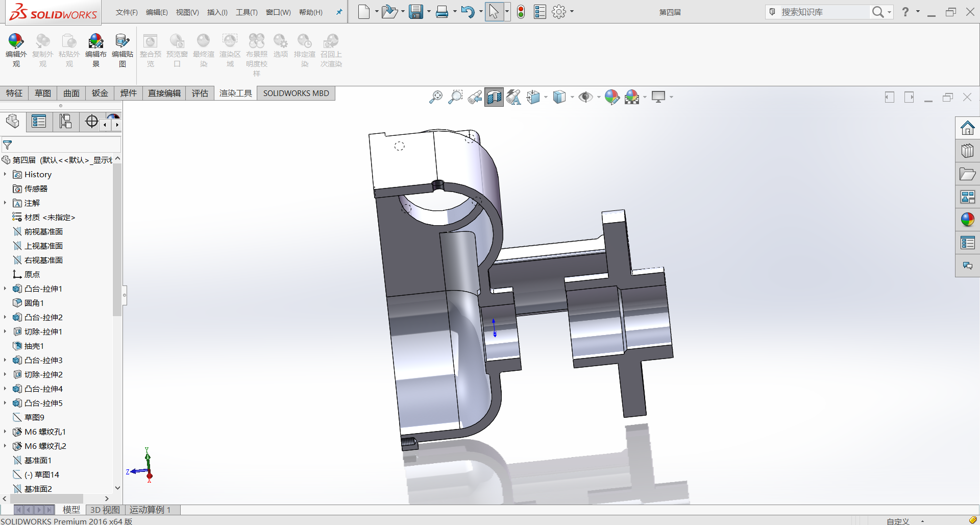Click the search knowledge base field
The image size is (980, 525).
point(824,12)
